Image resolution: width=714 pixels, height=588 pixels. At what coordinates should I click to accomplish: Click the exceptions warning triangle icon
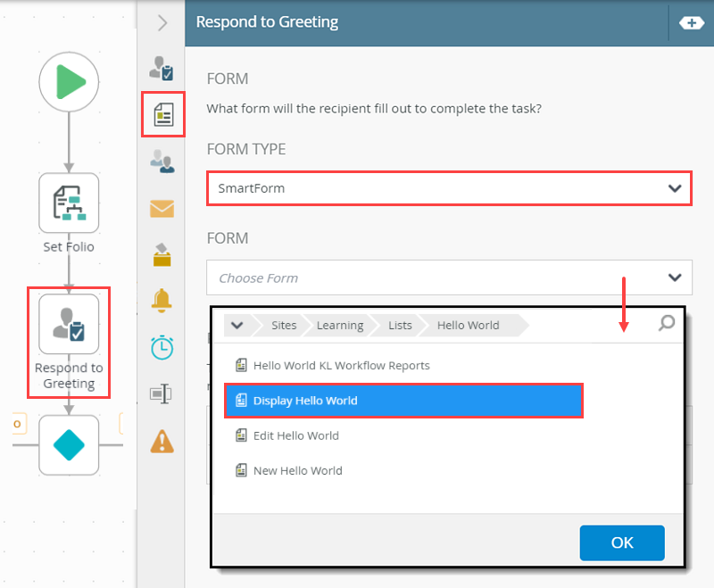pyautogui.click(x=162, y=441)
